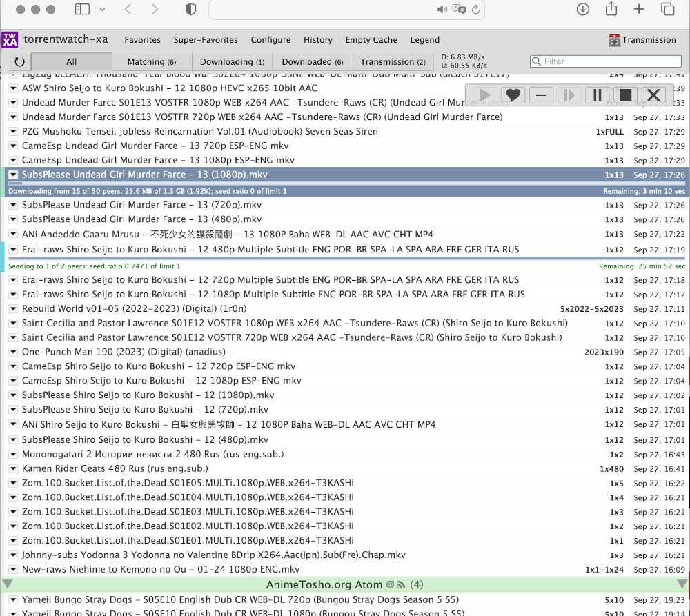Open the Super-Favorites menu
This screenshot has height=616, width=690.
click(206, 40)
